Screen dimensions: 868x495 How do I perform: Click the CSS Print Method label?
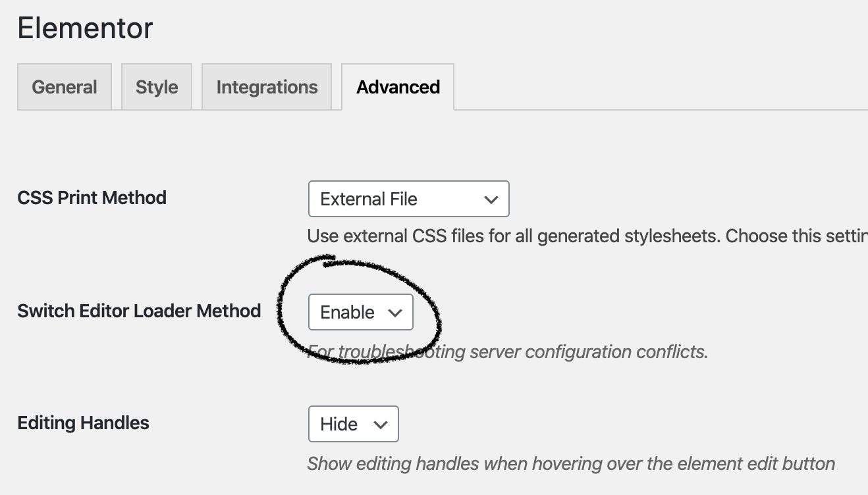pyautogui.click(x=92, y=197)
